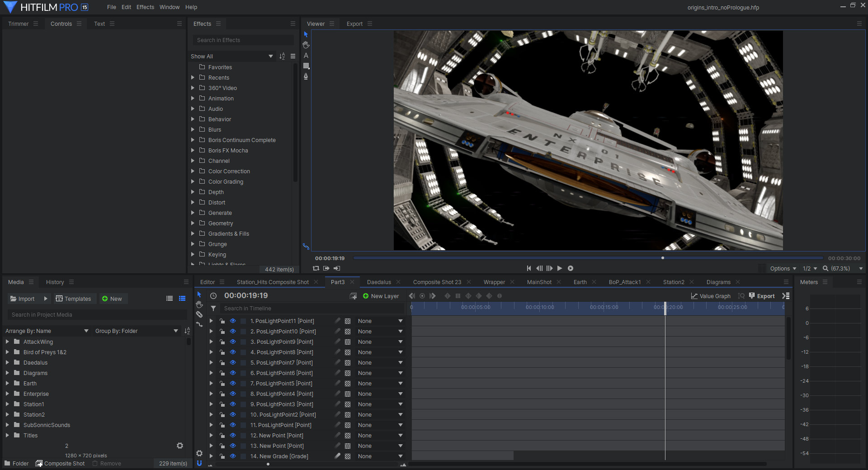Click the clock icon beside timeline timecode
Image resolution: width=868 pixels, height=470 pixels.
(x=213, y=296)
